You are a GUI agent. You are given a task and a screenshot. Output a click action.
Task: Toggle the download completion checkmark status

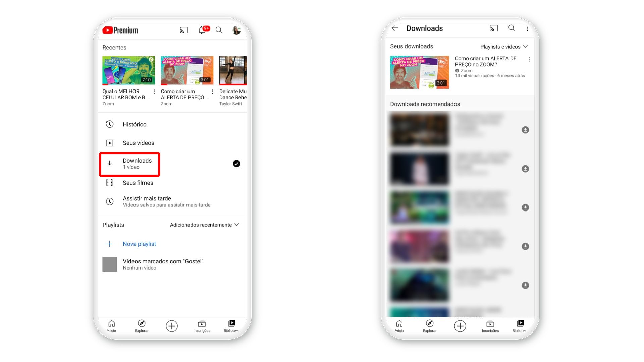coord(236,164)
